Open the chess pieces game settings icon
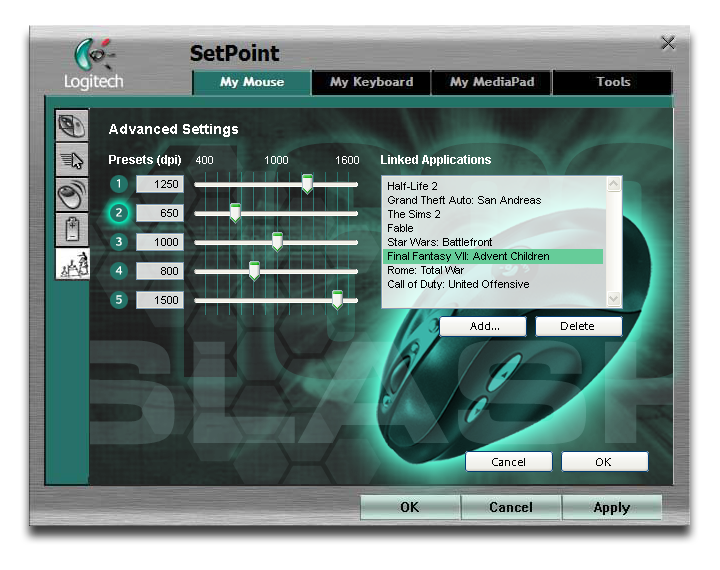 [72, 264]
